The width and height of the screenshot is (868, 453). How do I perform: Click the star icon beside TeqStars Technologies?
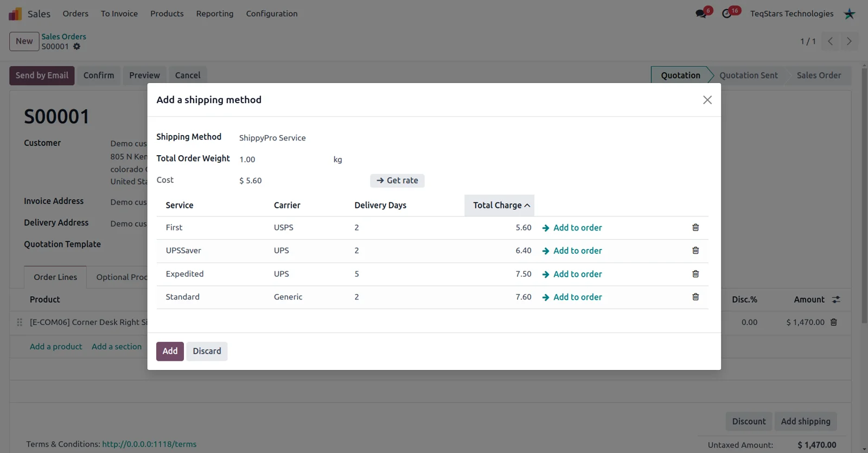click(850, 14)
